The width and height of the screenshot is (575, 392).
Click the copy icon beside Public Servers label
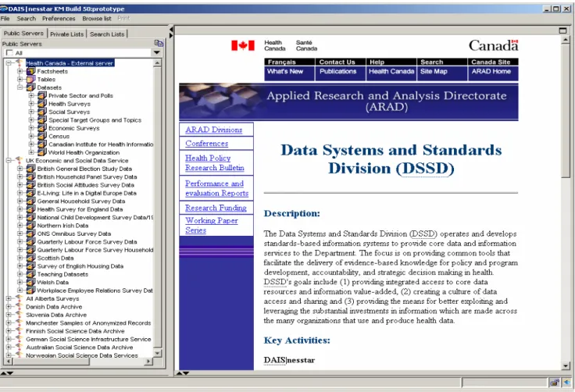159,43
